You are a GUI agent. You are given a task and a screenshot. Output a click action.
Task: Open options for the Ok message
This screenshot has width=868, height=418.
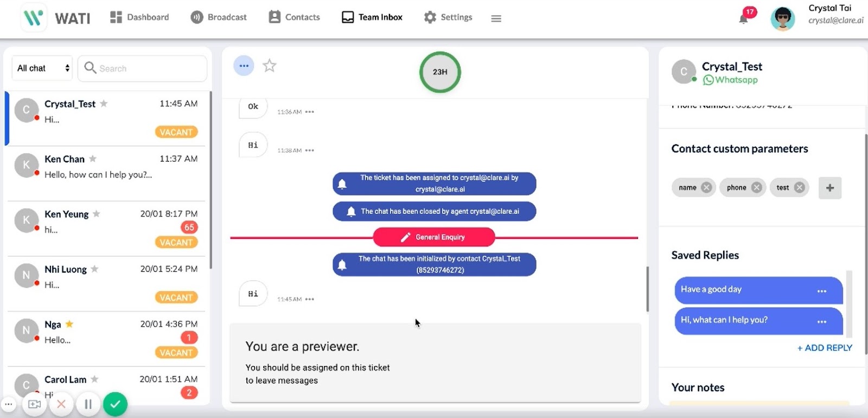tap(310, 112)
